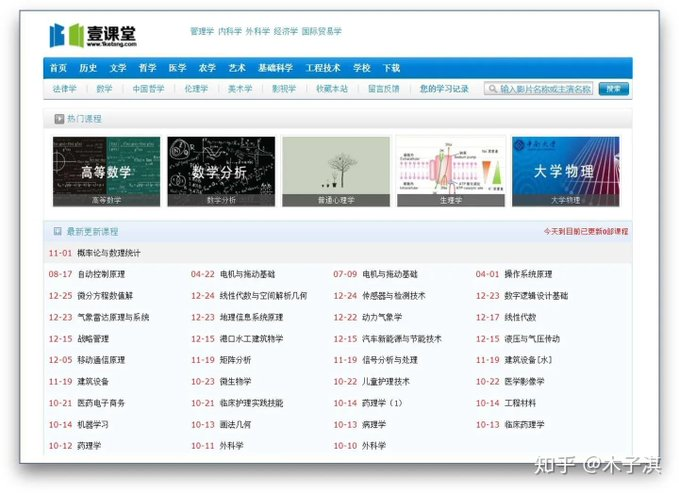679x493 pixels.
Task: Open the 儿童护理技术 course
Action: point(386,382)
